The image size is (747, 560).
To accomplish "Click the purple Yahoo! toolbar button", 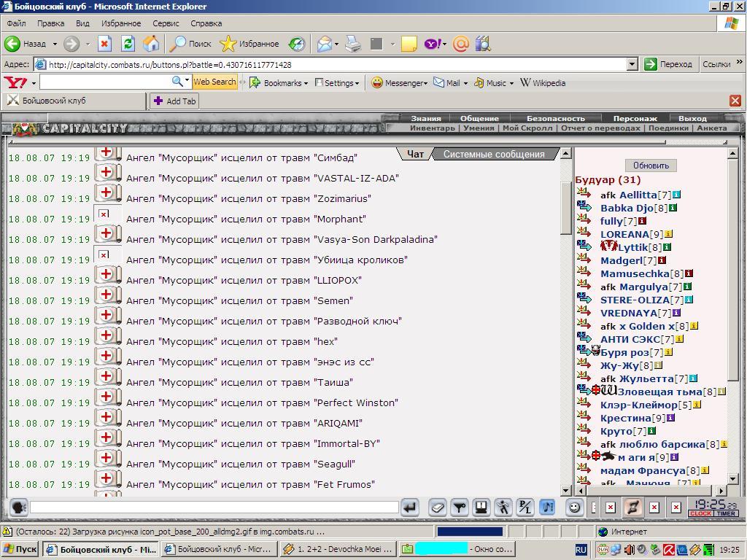I will [433, 44].
